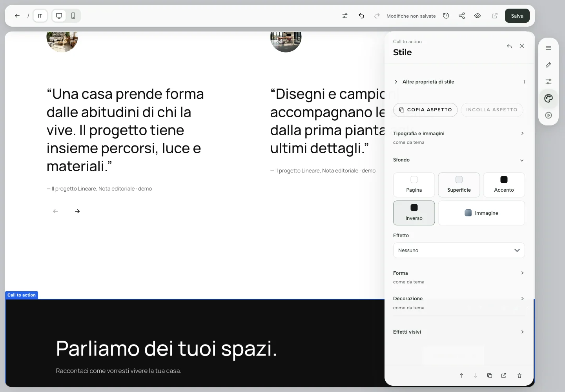This screenshot has height=392, width=565.
Task: Delete section with trash icon
Action: click(519, 376)
